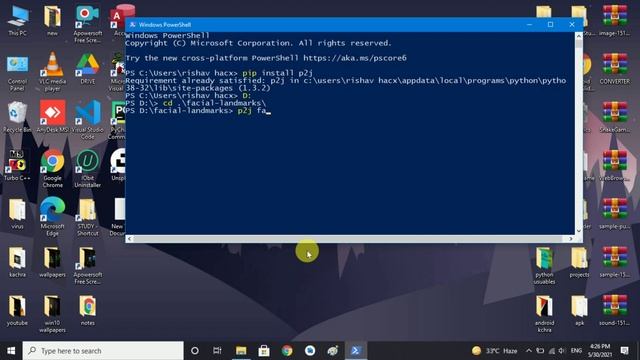Open Google Drive desktop shortcut

coord(88,69)
